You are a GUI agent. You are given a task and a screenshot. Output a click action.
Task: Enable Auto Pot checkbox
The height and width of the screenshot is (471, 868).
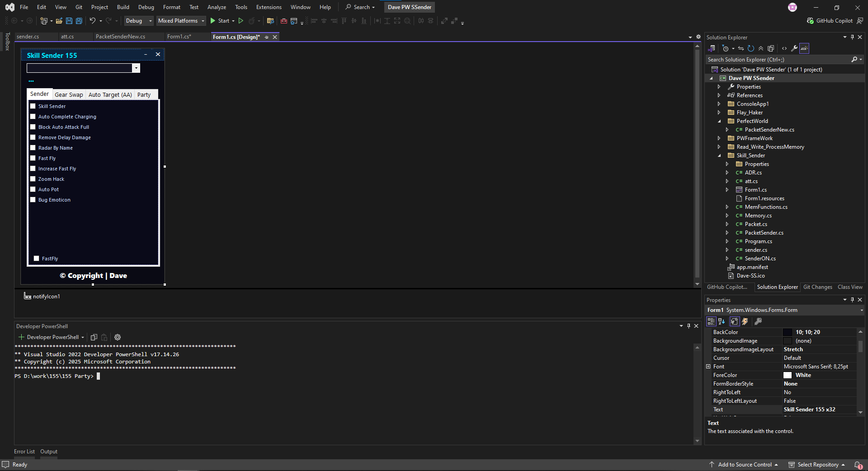click(x=33, y=189)
